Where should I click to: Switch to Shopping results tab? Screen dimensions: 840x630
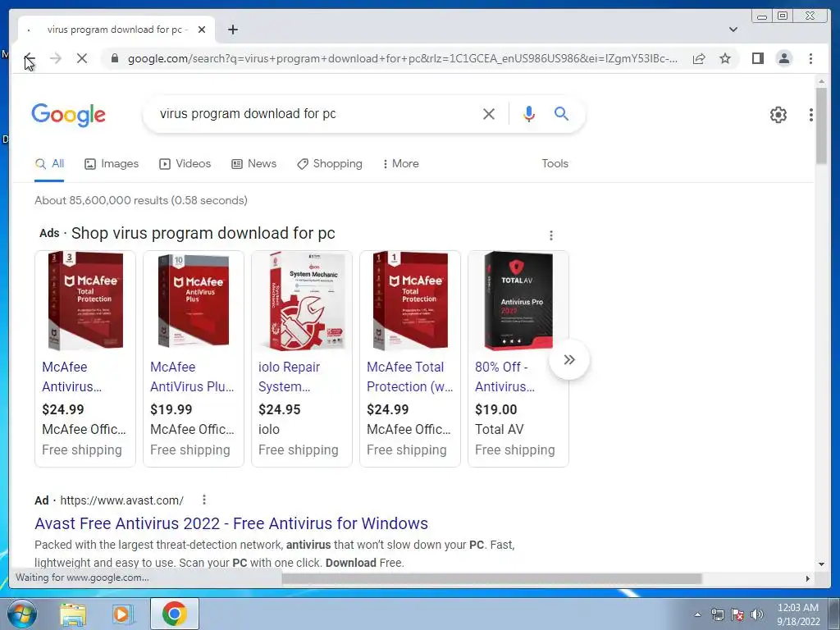pyautogui.click(x=330, y=164)
